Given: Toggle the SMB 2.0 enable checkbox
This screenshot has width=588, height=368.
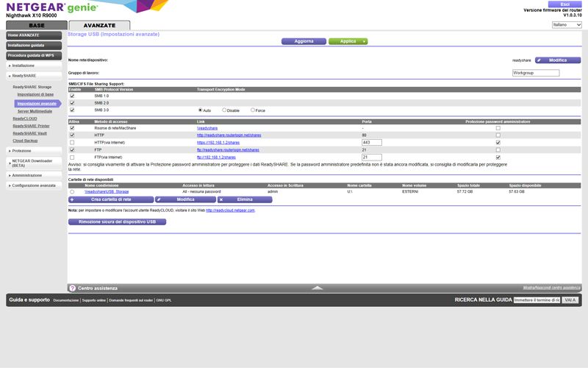Looking at the screenshot, I should (72, 103).
